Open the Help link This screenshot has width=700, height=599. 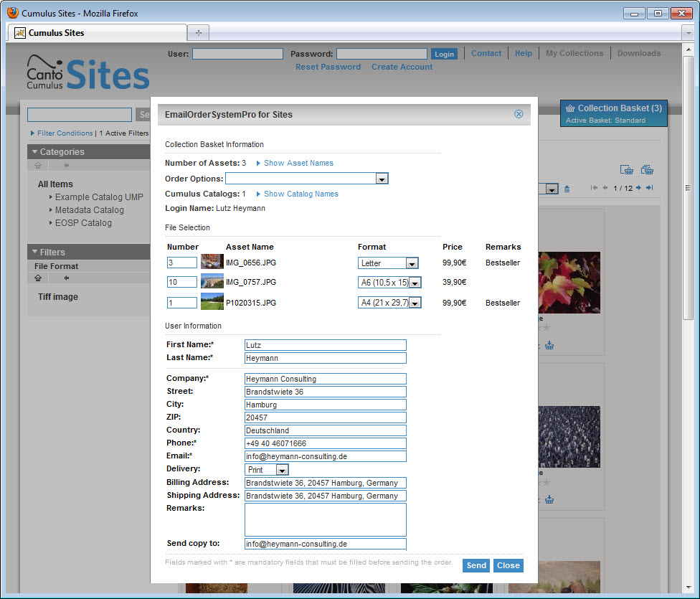click(x=524, y=53)
